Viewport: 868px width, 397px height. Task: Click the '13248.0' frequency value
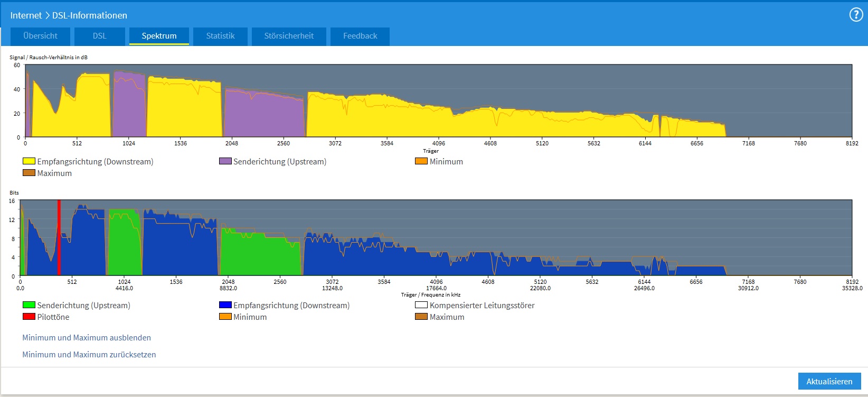[332, 288]
